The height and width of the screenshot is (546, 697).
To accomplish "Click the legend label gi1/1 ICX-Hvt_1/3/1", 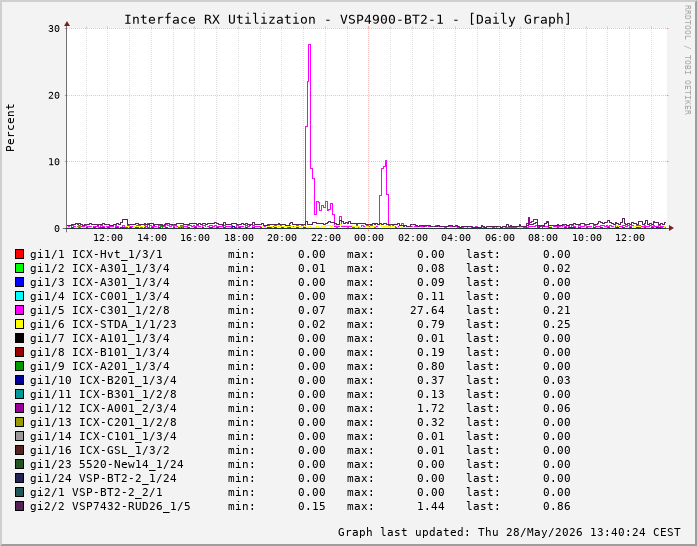I will (96, 254).
